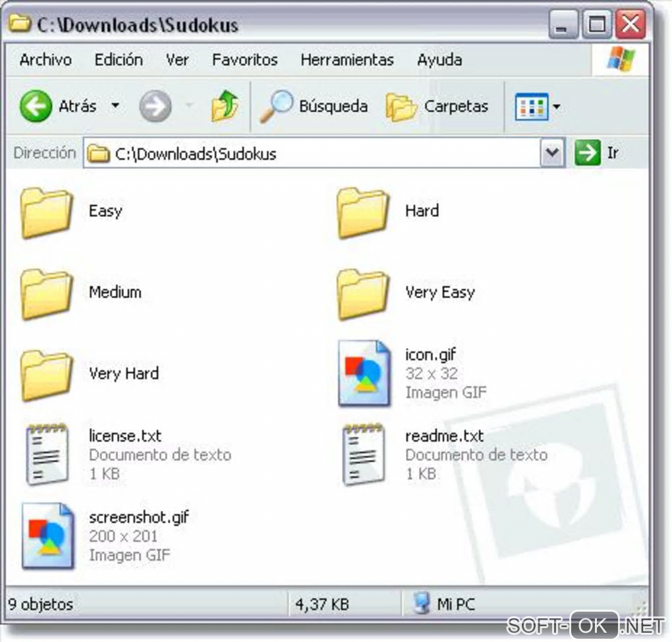
Task: Open the dropdown arrow beside Views
Action: tap(556, 106)
